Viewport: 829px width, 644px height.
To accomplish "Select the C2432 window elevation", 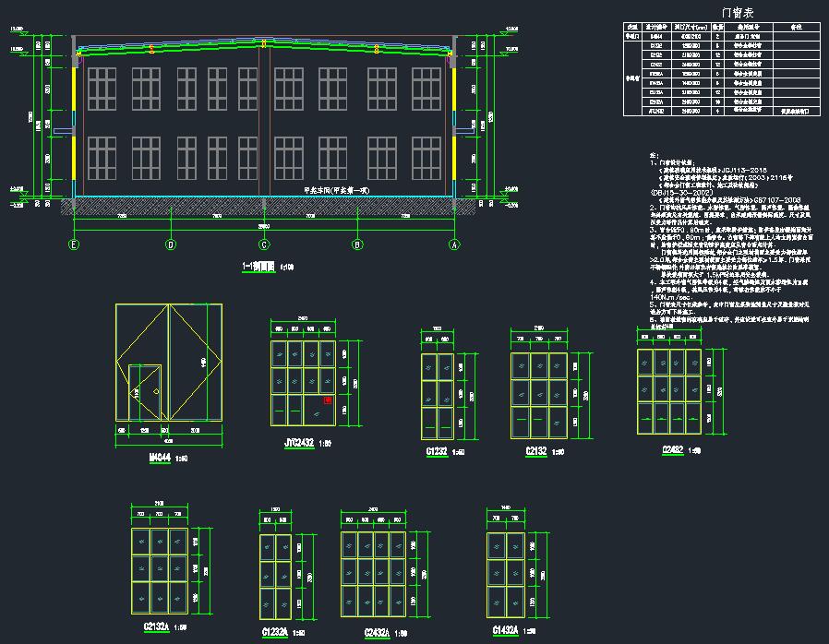I will click(x=669, y=393).
